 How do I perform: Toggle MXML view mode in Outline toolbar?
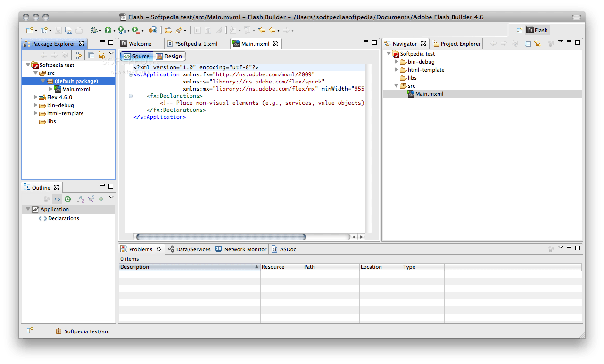(x=57, y=199)
